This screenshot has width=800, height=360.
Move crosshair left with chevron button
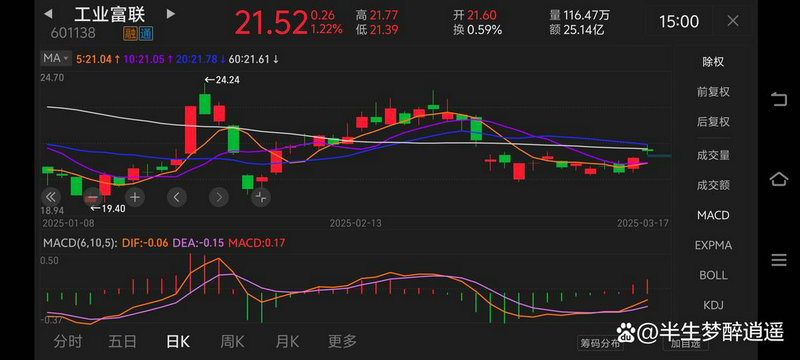pyautogui.click(x=177, y=197)
